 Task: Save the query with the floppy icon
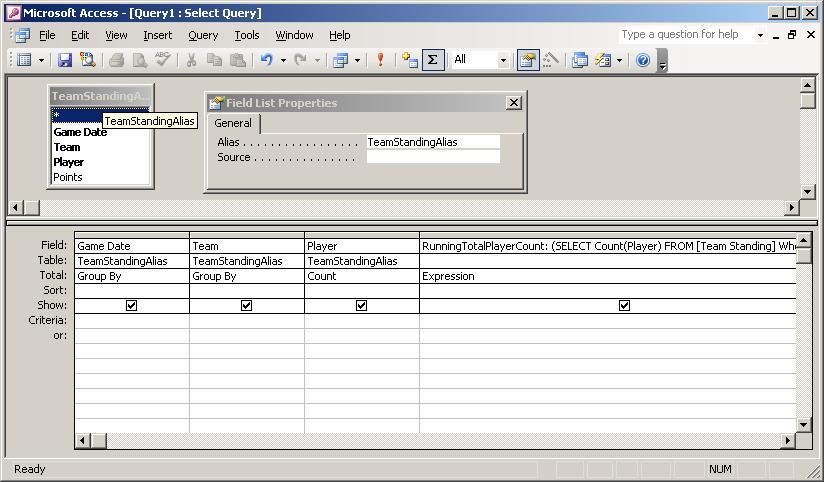pos(65,60)
